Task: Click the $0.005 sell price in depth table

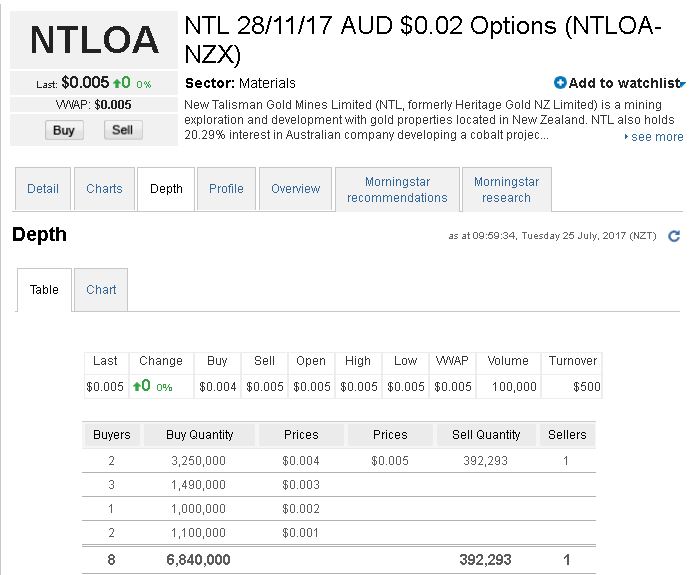Action: 390,461
